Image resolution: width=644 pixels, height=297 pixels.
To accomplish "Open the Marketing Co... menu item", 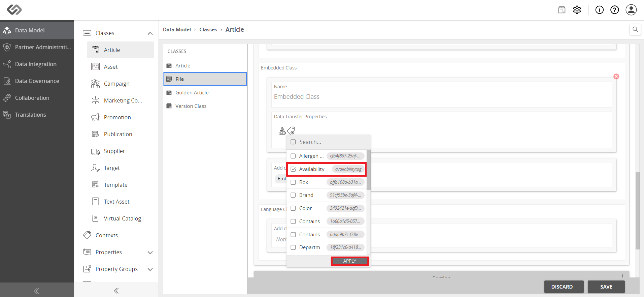I will click(121, 100).
